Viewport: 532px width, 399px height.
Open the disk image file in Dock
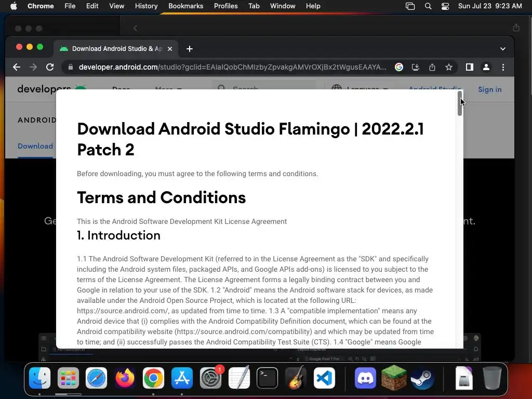(x=464, y=378)
